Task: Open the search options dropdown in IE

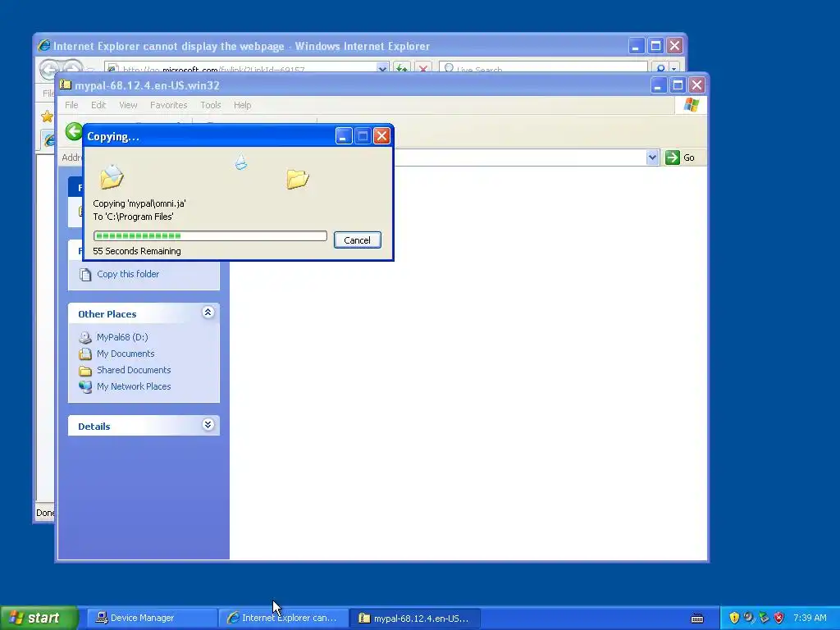Action: (674, 69)
